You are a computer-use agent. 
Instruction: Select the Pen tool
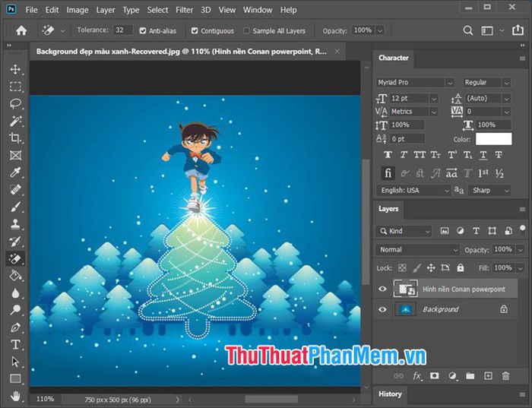tap(15, 327)
